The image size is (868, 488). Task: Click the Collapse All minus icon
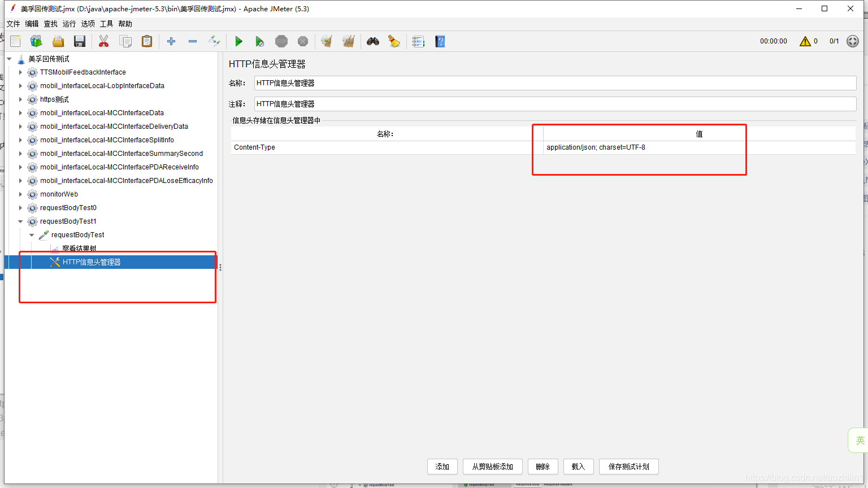point(193,41)
